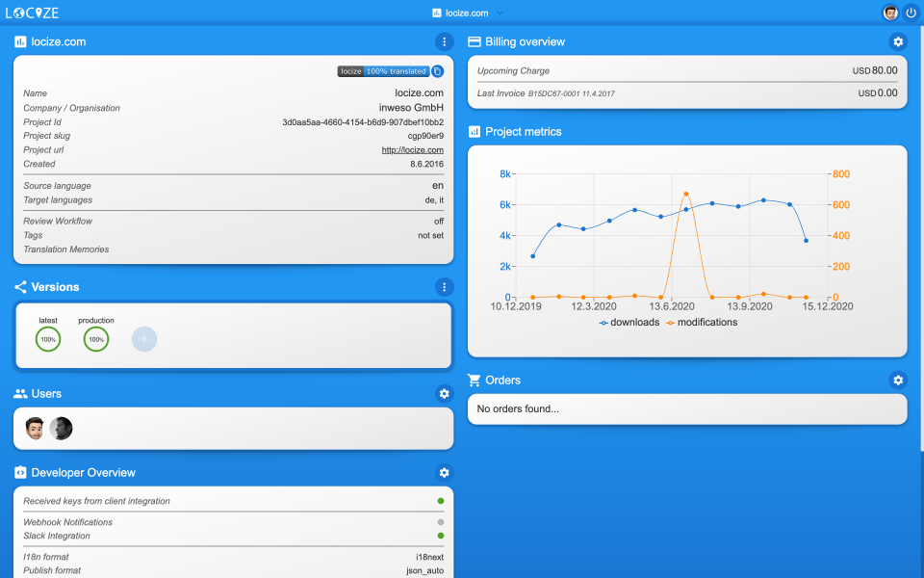Click green Slack Integration status dot
The image size is (924, 578).
click(440, 536)
